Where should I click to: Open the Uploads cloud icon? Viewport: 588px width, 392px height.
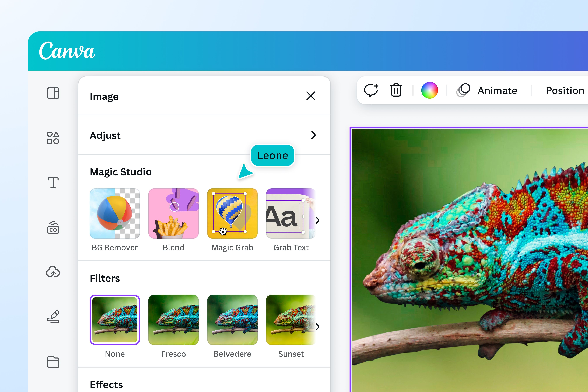53,272
